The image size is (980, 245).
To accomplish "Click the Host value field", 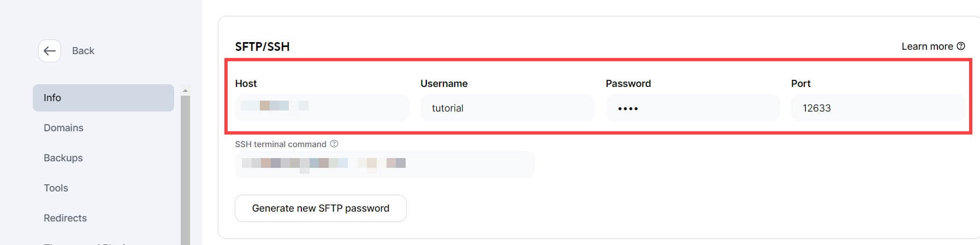I will pos(322,108).
